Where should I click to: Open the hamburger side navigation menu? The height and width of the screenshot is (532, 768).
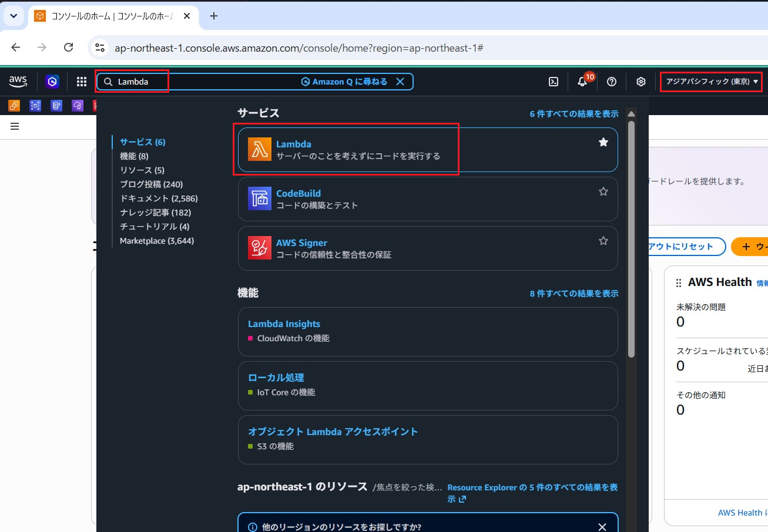(x=15, y=126)
